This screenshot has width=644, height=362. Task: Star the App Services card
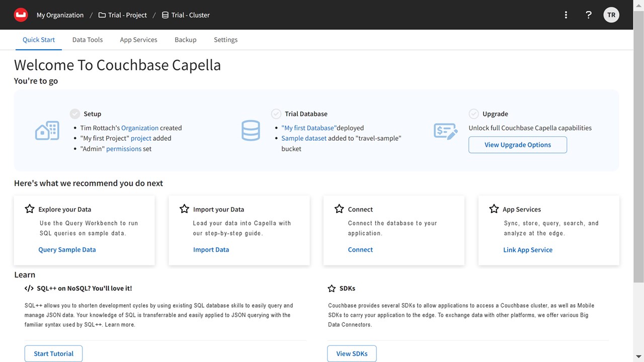[494, 209]
